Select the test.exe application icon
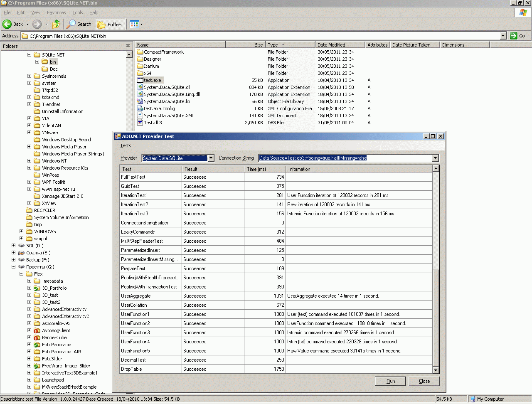This screenshot has height=404, width=532. (140, 80)
